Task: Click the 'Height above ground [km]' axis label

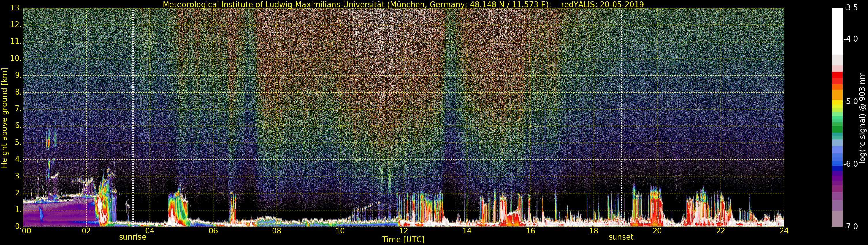Action: coord(4,118)
